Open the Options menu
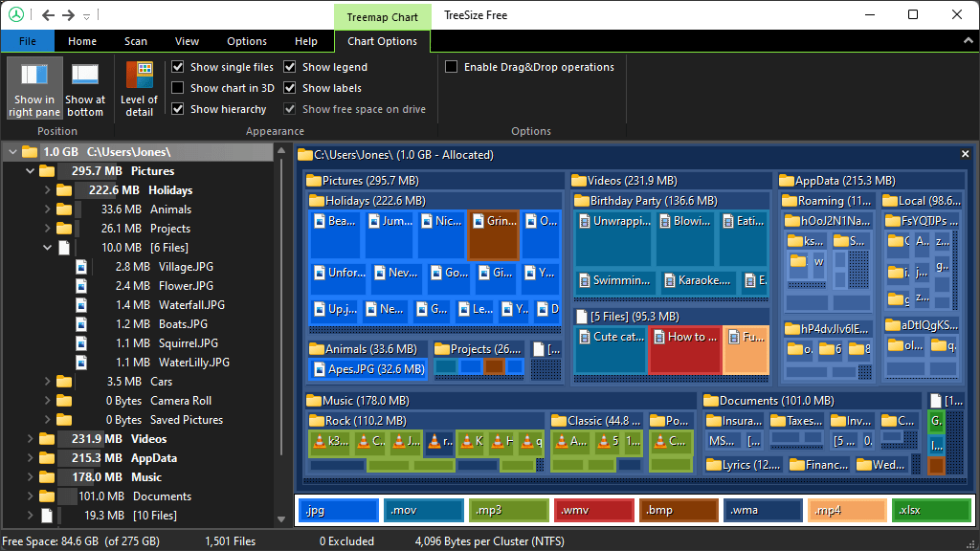This screenshot has width=980, height=551. (246, 41)
